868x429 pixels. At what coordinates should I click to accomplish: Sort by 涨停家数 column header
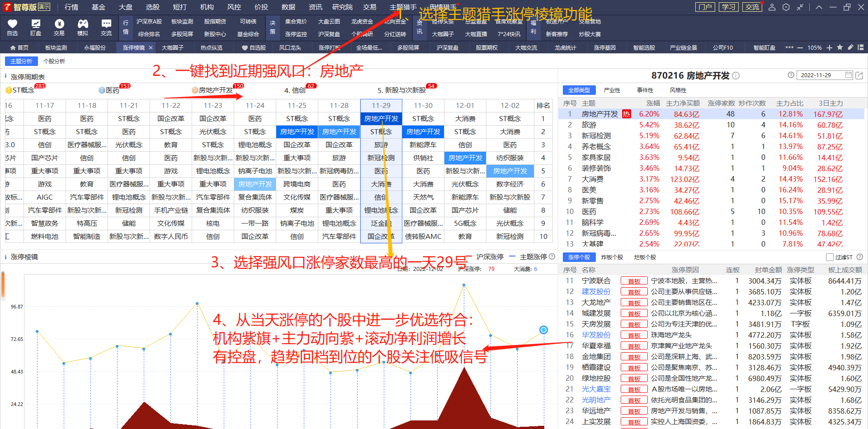pyautogui.click(x=721, y=103)
